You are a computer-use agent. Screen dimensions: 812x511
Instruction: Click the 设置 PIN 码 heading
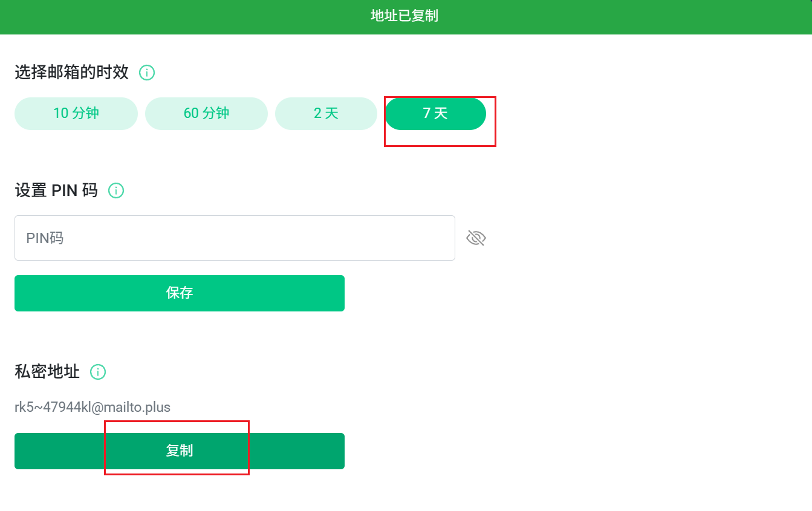[56, 190]
